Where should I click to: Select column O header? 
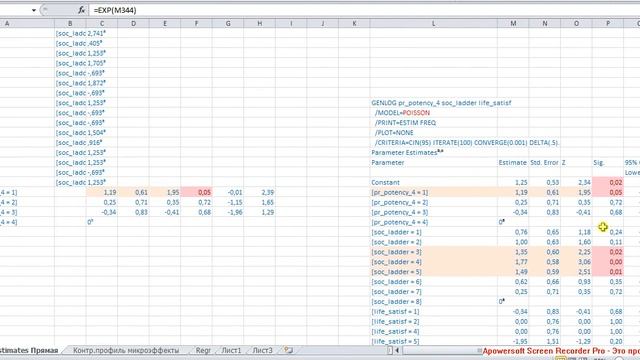pos(576,24)
